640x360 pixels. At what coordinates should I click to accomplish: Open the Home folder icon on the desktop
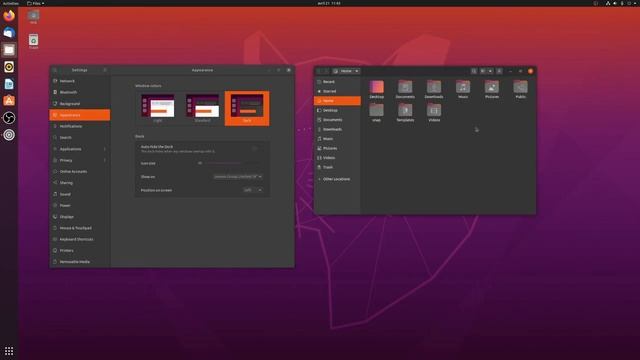(x=33, y=17)
